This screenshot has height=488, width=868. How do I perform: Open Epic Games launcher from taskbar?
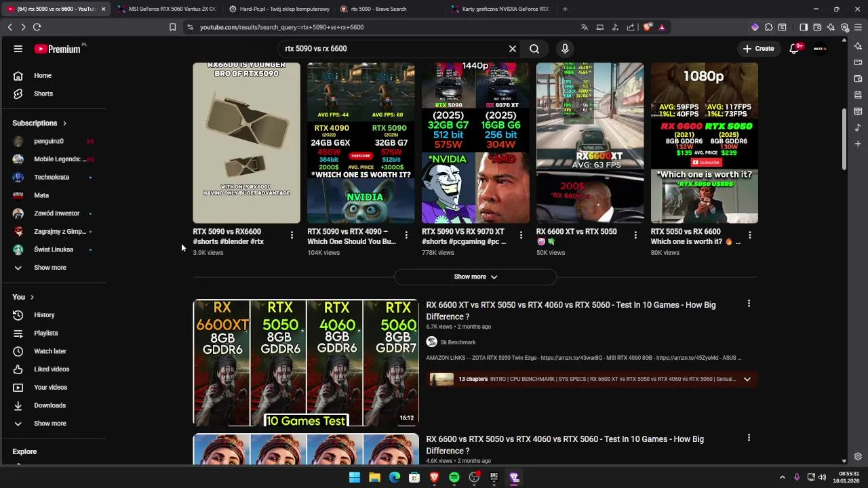494,477
